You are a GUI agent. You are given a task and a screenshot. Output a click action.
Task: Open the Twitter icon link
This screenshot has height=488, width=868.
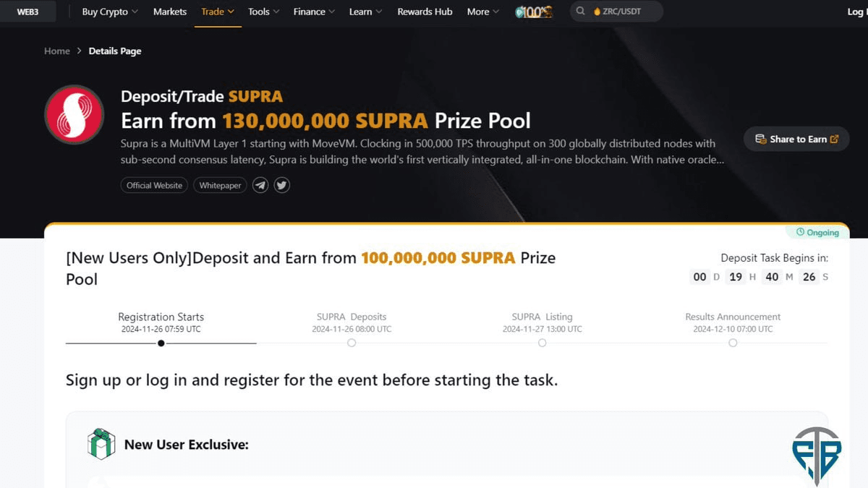(x=282, y=185)
